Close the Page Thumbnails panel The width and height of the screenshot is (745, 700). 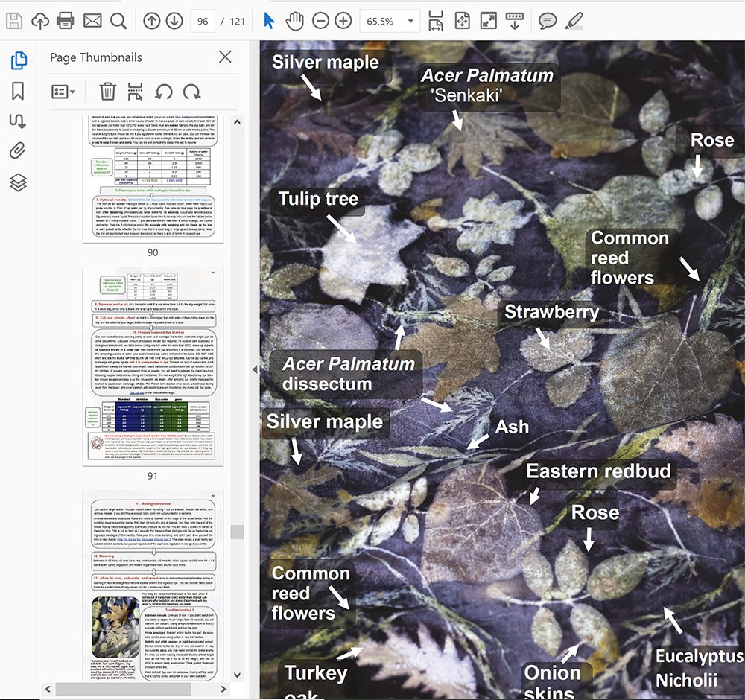[x=225, y=57]
